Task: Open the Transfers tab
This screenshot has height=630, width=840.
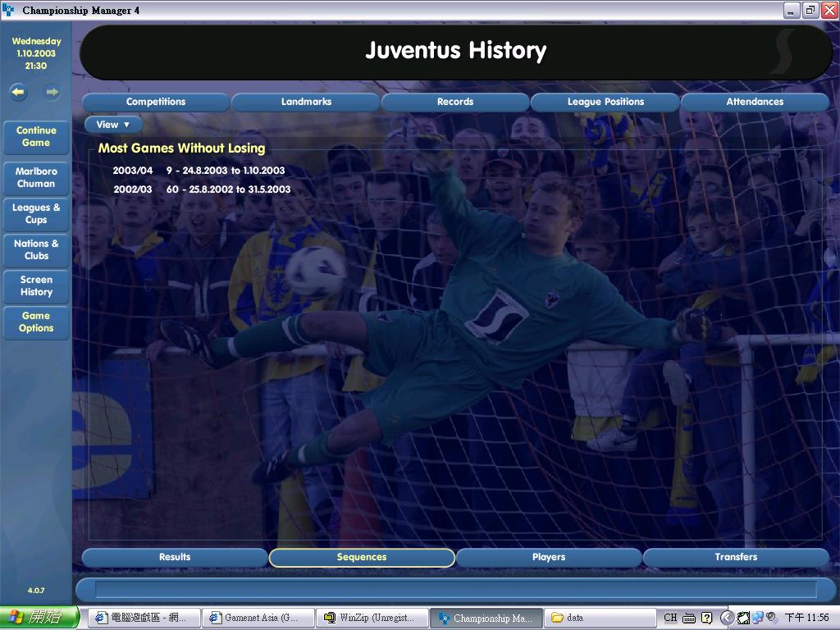Action: [x=736, y=557]
